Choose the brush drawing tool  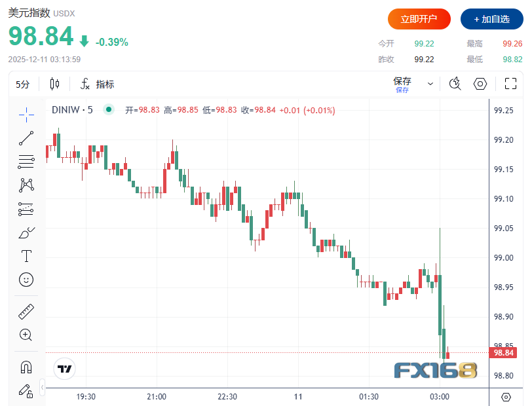[26, 232]
